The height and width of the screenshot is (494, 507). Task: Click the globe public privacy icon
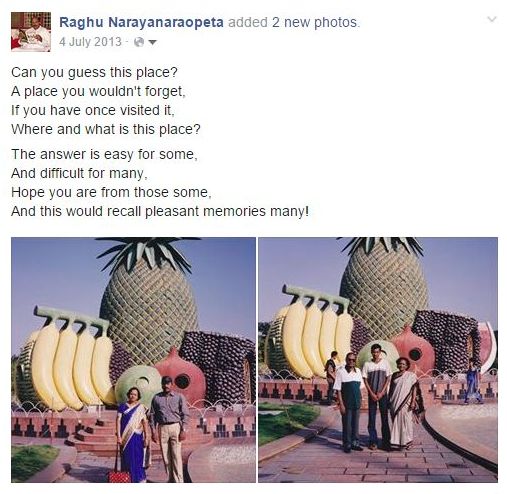pyautogui.click(x=139, y=42)
